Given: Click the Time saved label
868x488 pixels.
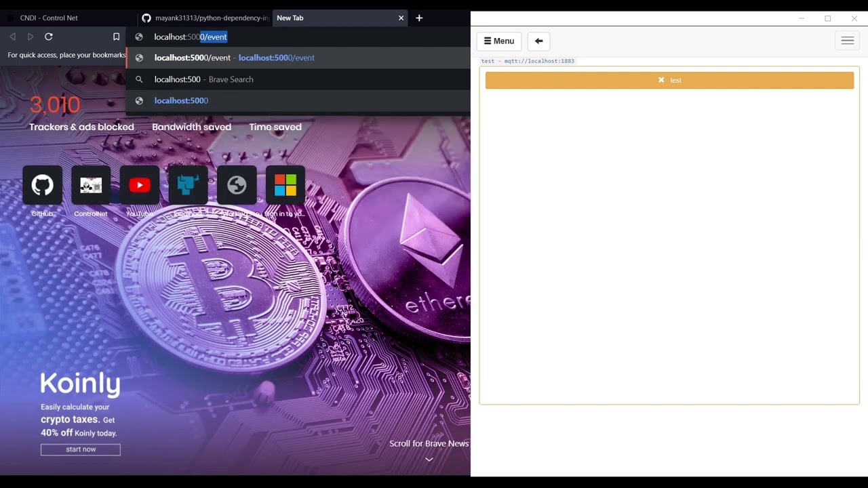Looking at the screenshot, I should 275,127.
